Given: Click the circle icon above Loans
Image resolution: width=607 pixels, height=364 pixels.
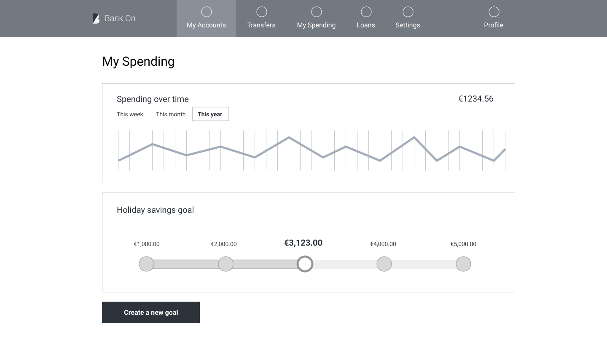Looking at the screenshot, I should [x=366, y=12].
